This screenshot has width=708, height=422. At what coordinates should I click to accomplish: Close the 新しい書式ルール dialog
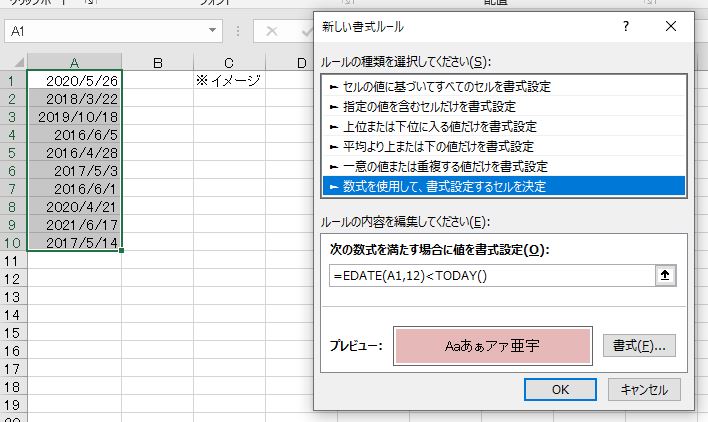coord(671,26)
